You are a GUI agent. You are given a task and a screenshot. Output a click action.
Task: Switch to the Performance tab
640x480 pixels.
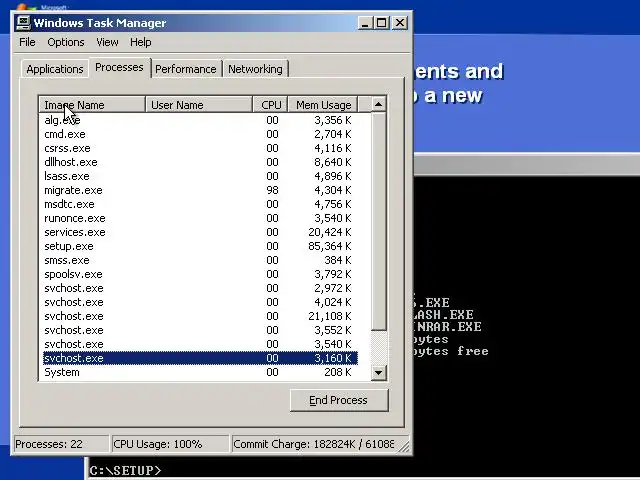tap(186, 69)
